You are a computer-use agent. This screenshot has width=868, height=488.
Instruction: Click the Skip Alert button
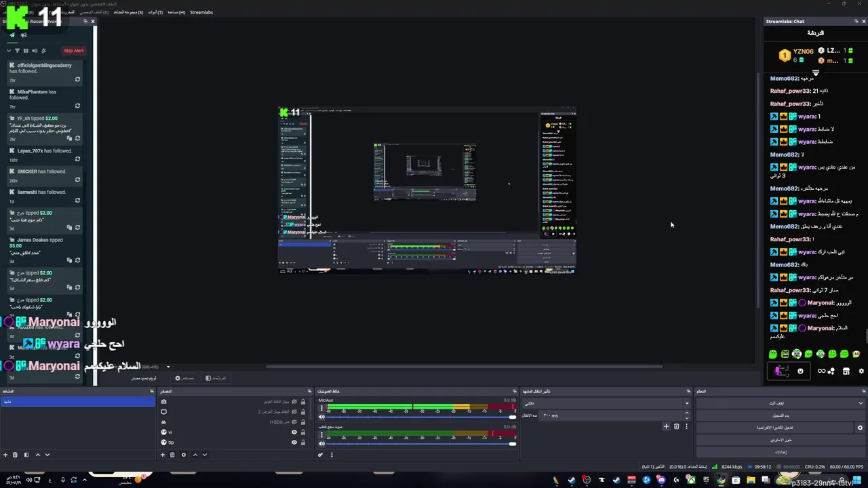click(73, 51)
